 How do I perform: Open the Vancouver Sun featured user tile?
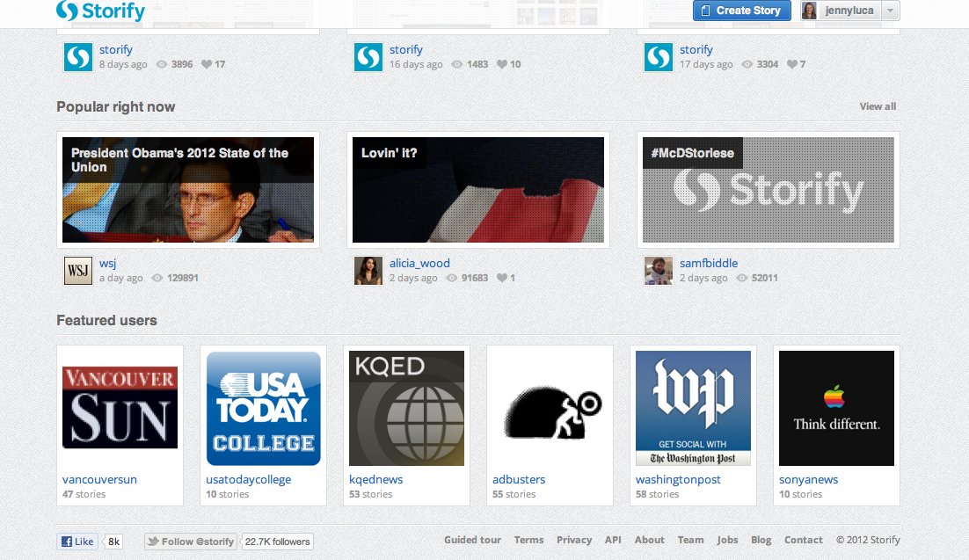[120, 408]
